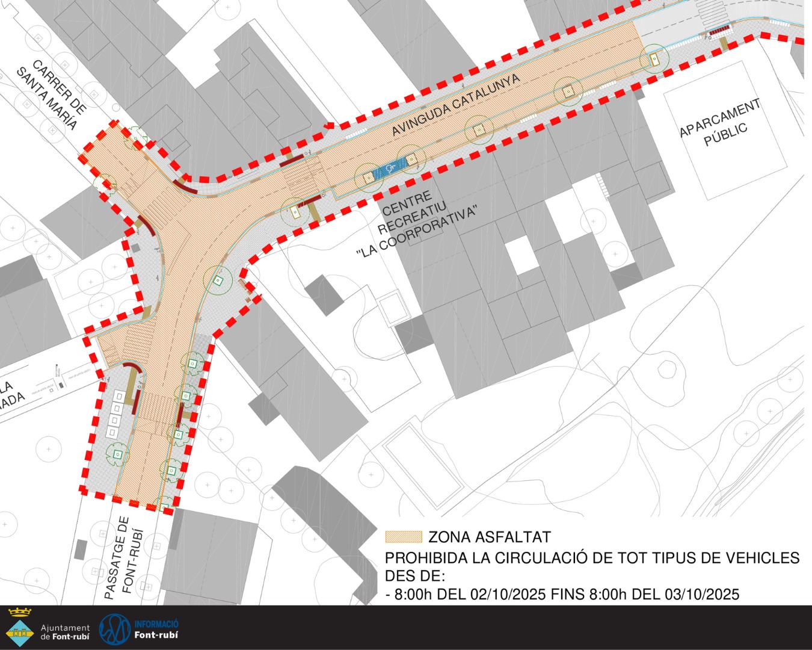Select the 02/10/2025 closure date line
The width and height of the screenshot is (812, 650).
click(x=562, y=595)
